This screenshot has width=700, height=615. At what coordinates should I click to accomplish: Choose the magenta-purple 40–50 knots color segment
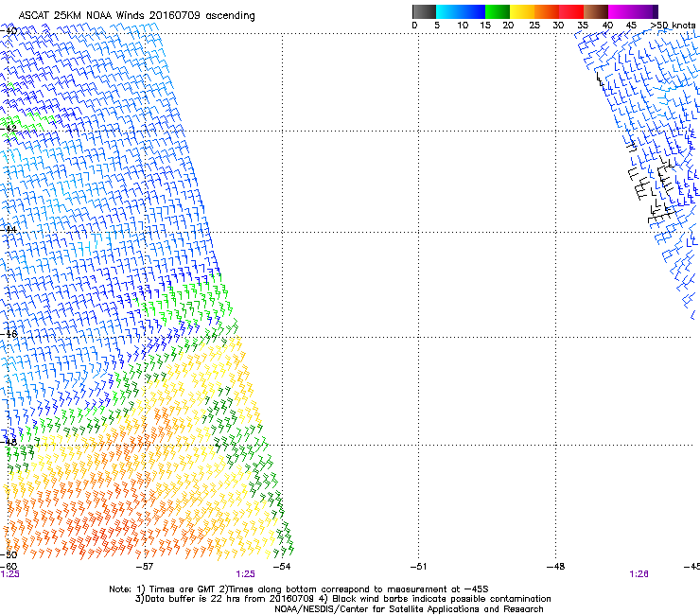coord(633,11)
